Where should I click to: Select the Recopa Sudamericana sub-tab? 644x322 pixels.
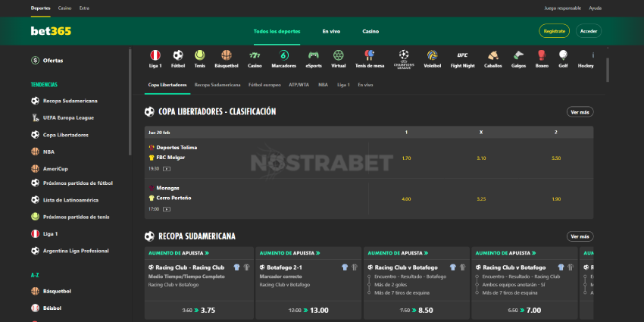[x=217, y=85]
